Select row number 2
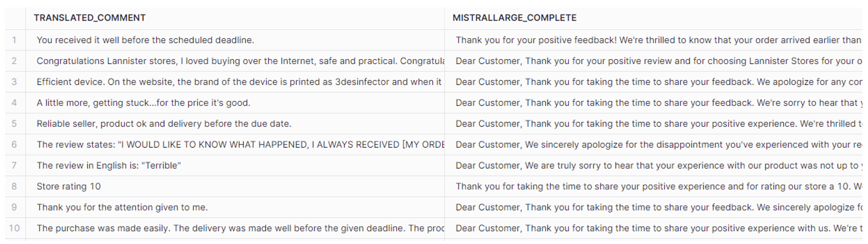The width and height of the screenshot is (868, 244). pyautogui.click(x=15, y=61)
